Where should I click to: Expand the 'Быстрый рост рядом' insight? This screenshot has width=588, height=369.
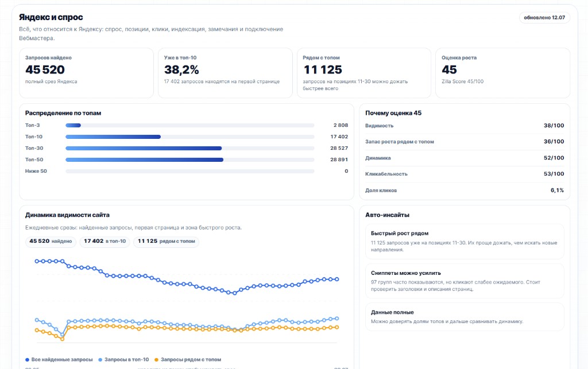[464, 242]
